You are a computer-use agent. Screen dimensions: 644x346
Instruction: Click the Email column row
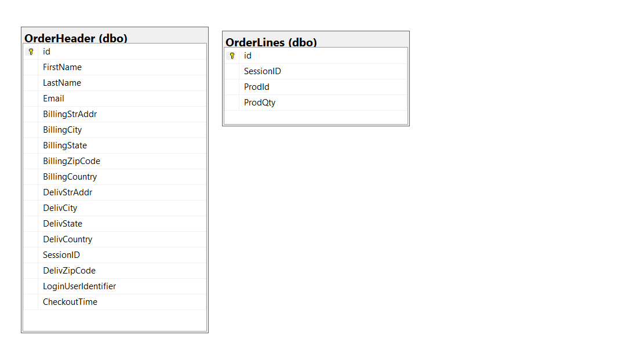tap(115, 99)
